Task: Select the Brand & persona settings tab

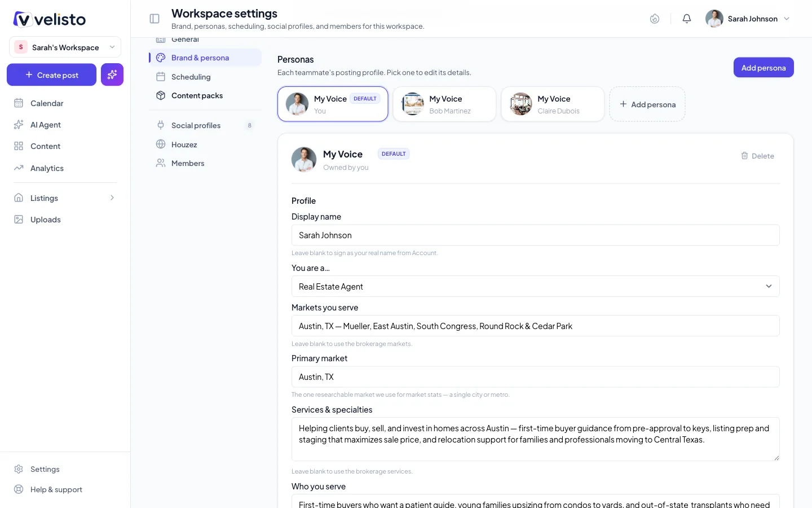Action: point(205,58)
